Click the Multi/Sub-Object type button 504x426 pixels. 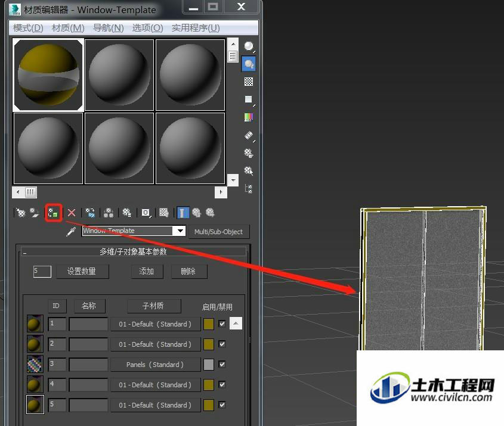218,231
